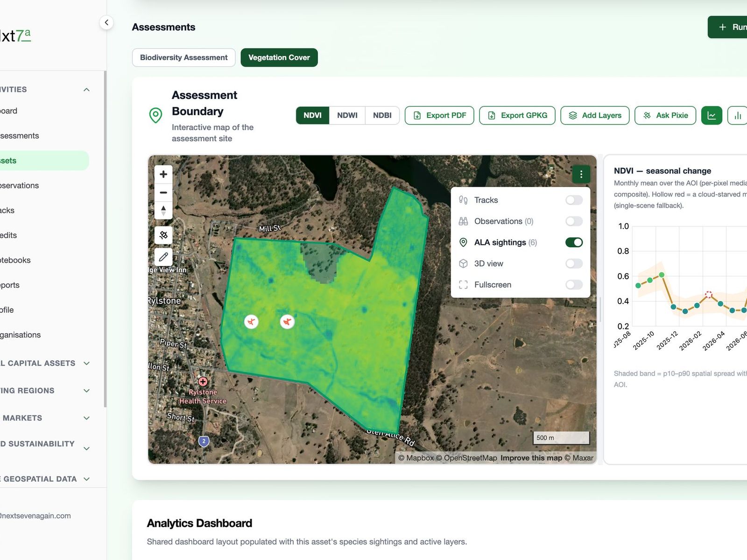Click the highest green NDVI data point
747x560 pixels.
click(662, 275)
